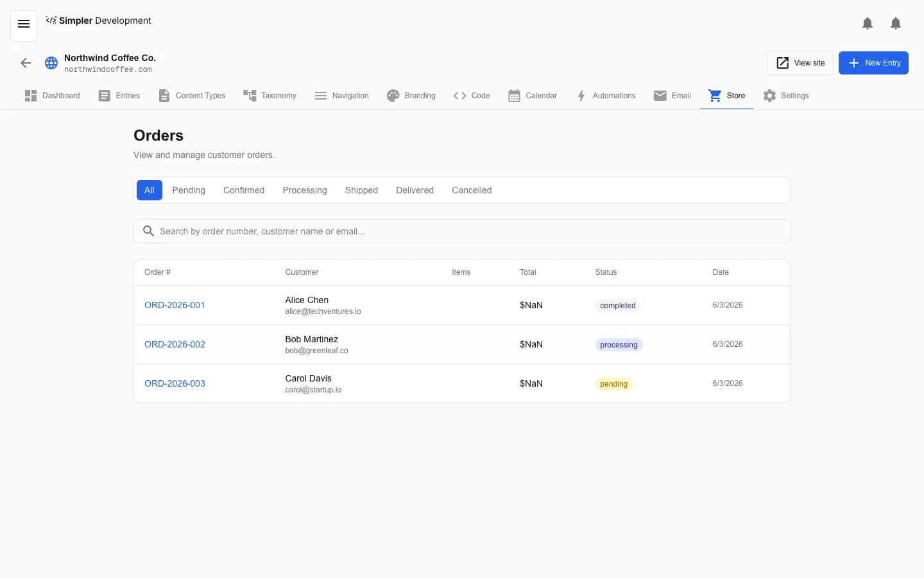The height and width of the screenshot is (578, 924).
Task: Click the Status column header
Action: pos(606,272)
